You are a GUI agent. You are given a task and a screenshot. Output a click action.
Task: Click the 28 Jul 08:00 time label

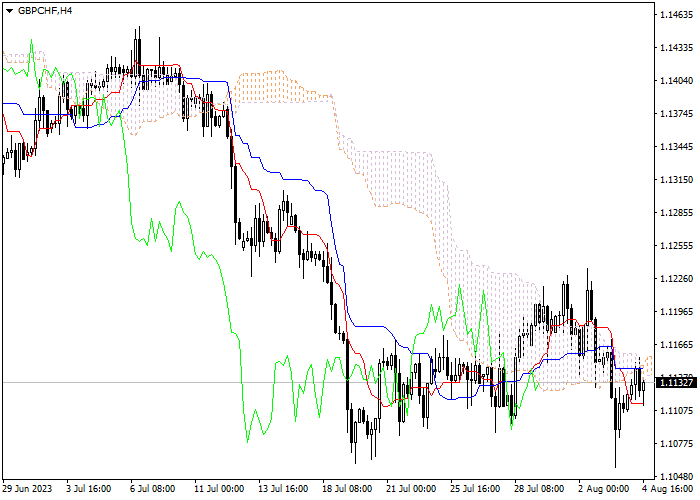[539, 489]
